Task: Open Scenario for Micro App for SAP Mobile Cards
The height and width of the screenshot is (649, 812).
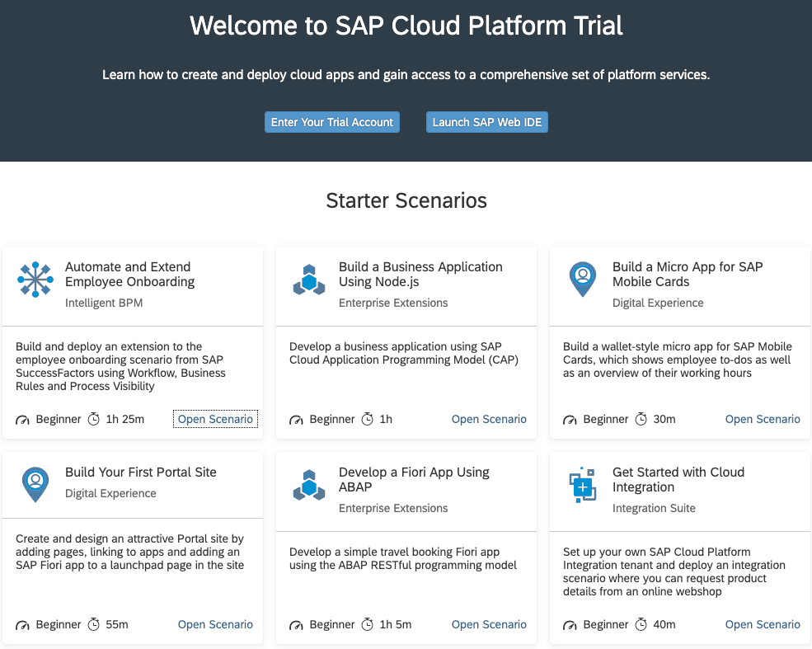Action: click(x=763, y=420)
